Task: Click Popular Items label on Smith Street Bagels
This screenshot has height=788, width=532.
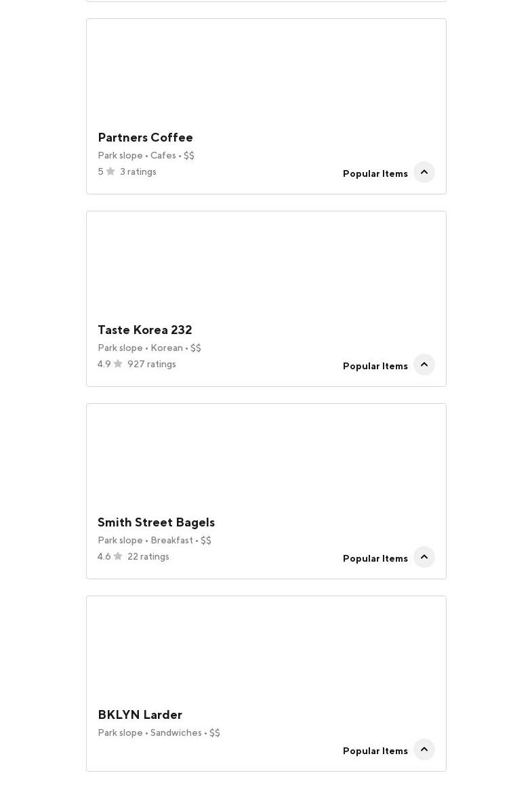Action: 375,558
